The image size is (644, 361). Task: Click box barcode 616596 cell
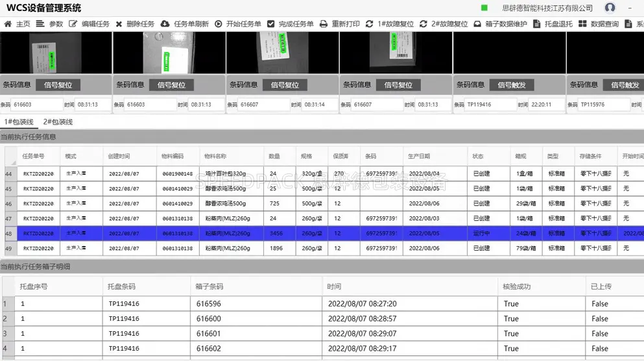click(x=256, y=304)
